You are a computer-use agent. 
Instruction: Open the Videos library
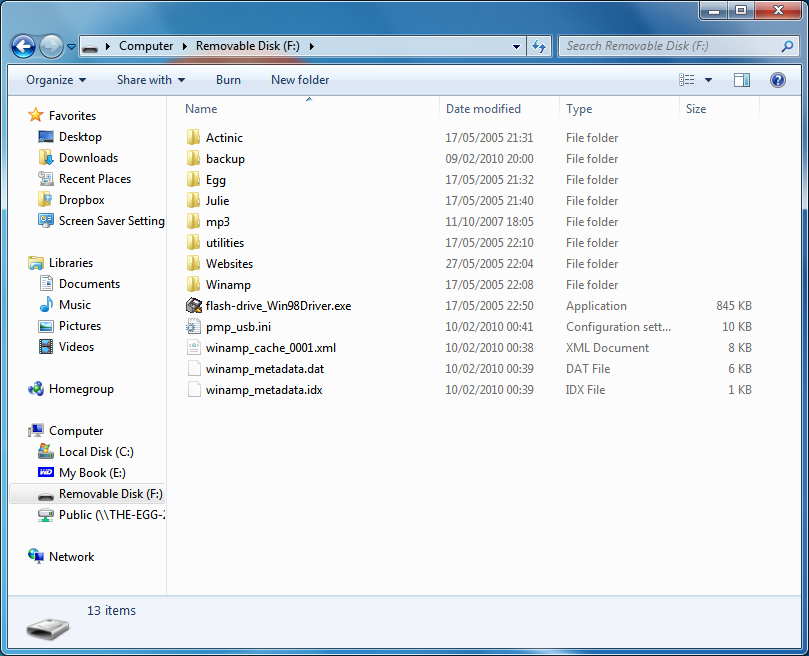[x=76, y=347]
